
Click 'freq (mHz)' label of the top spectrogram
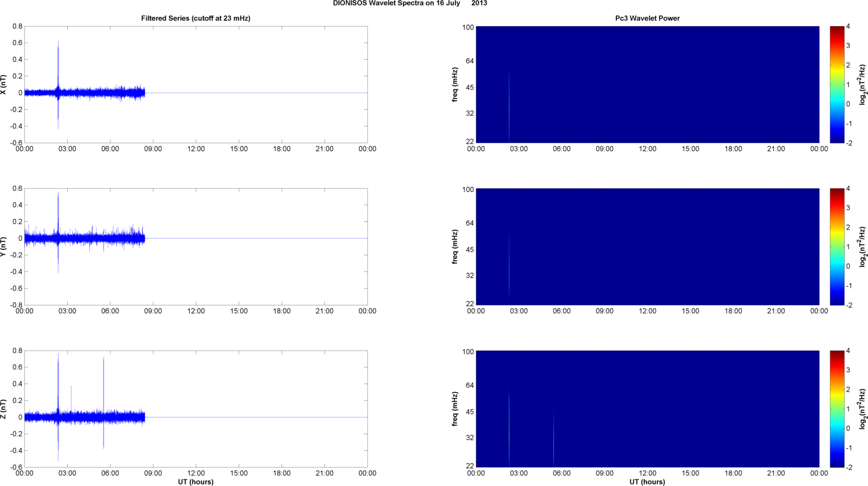[x=455, y=85]
